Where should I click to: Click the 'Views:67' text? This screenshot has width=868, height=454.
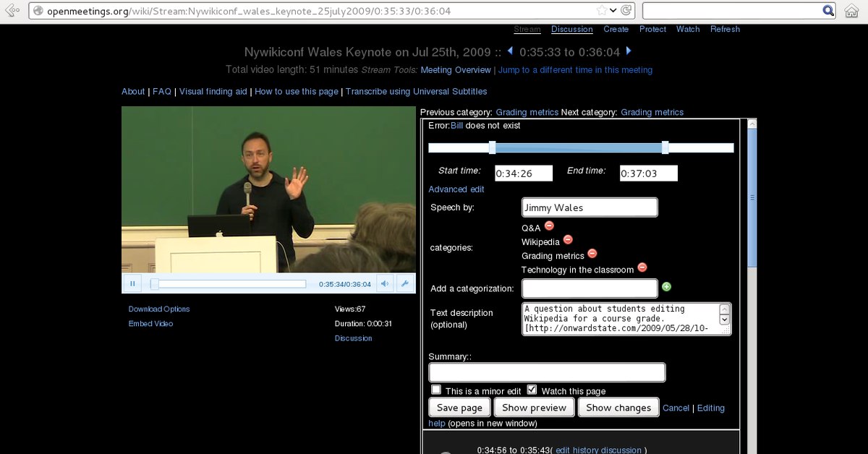[350, 309]
